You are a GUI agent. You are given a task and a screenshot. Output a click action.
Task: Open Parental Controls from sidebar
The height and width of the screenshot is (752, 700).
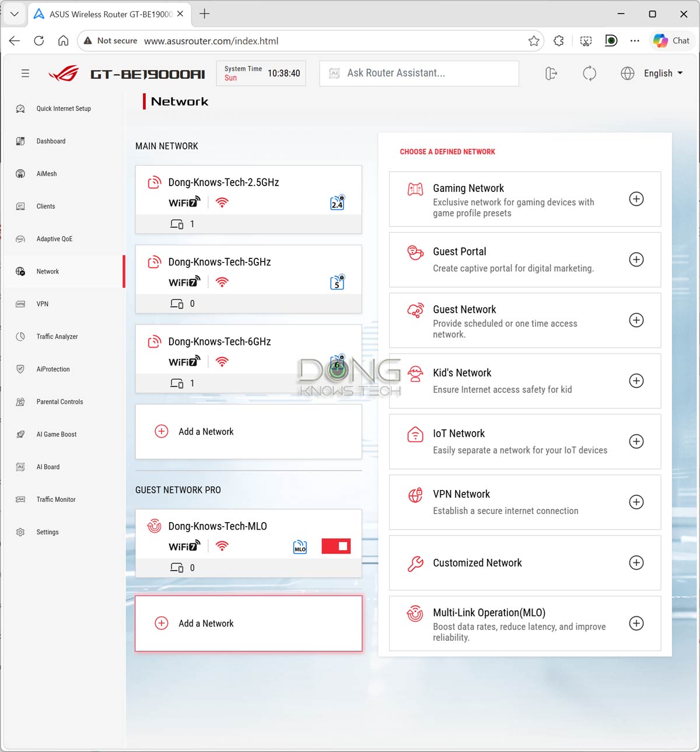(x=60, y=402)
